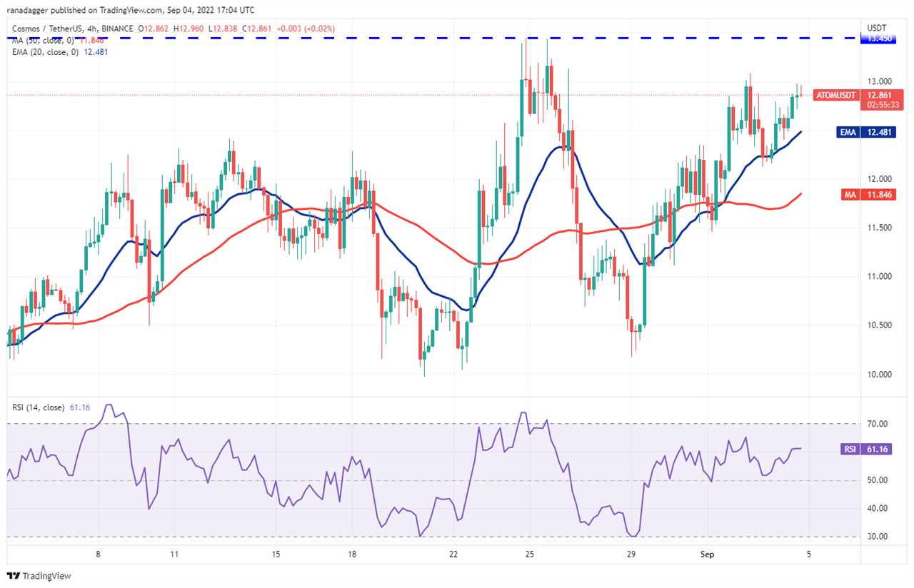Click the date label 29 on time axis

coord(631,554)
